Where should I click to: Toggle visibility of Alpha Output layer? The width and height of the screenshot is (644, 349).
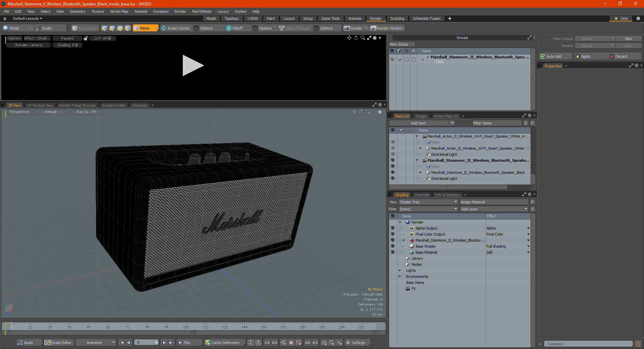click(x=392, y=228)
